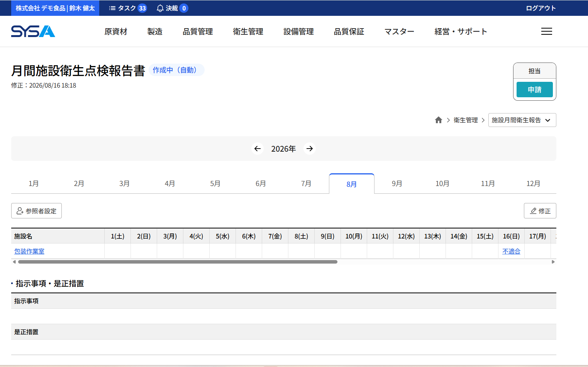Click scrollbar left arrow
Viewport: 588px width, 367px height.
click(14, 262)
